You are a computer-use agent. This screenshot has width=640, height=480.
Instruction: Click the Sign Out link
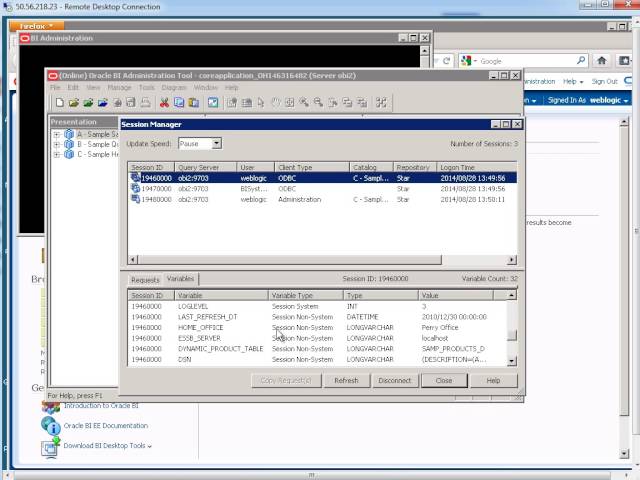tap(604, 82)
